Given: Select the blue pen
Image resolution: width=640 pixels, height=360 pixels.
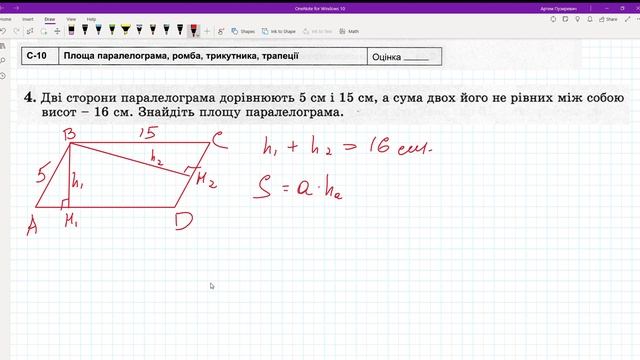Looking at the screenshot, I should coord(98,30).
